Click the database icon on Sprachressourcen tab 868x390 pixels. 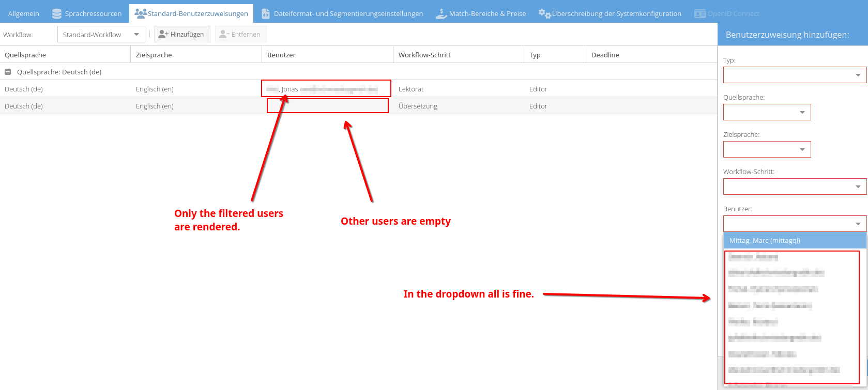57,14
